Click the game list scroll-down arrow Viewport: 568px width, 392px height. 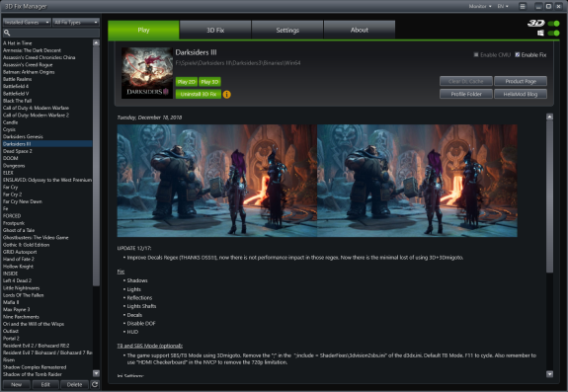96,373
